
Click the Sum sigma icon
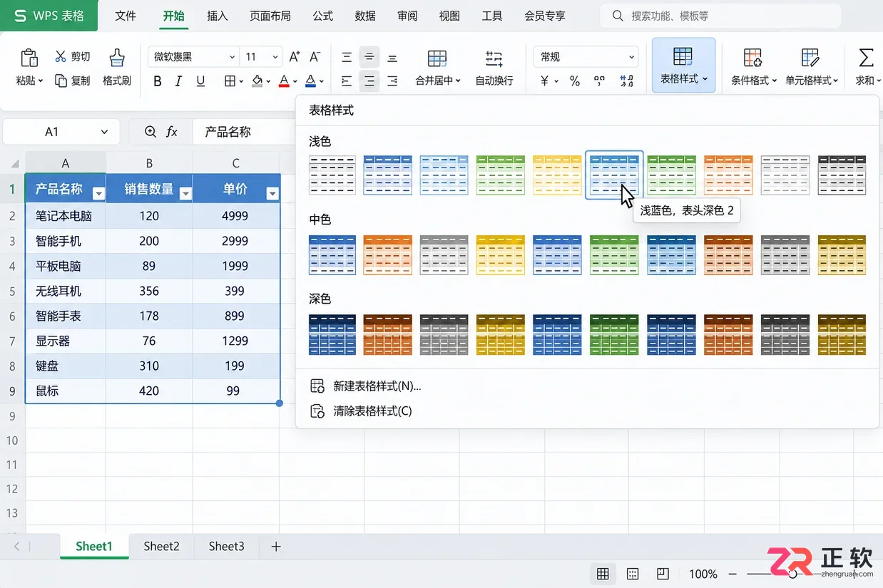865,58
